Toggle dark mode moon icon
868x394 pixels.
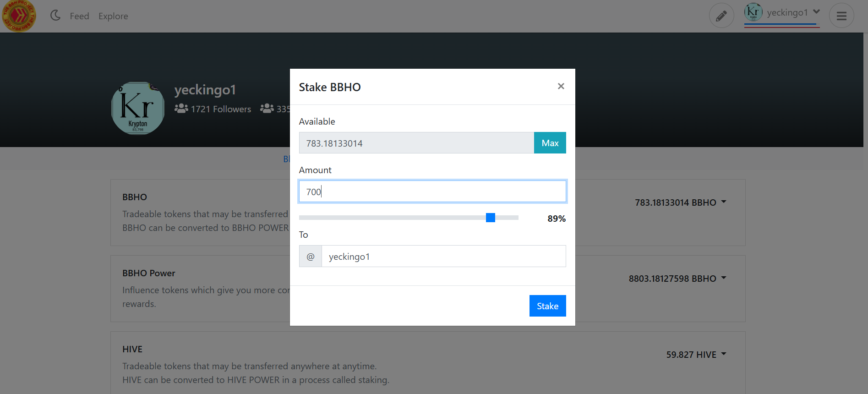pos(55,16)
